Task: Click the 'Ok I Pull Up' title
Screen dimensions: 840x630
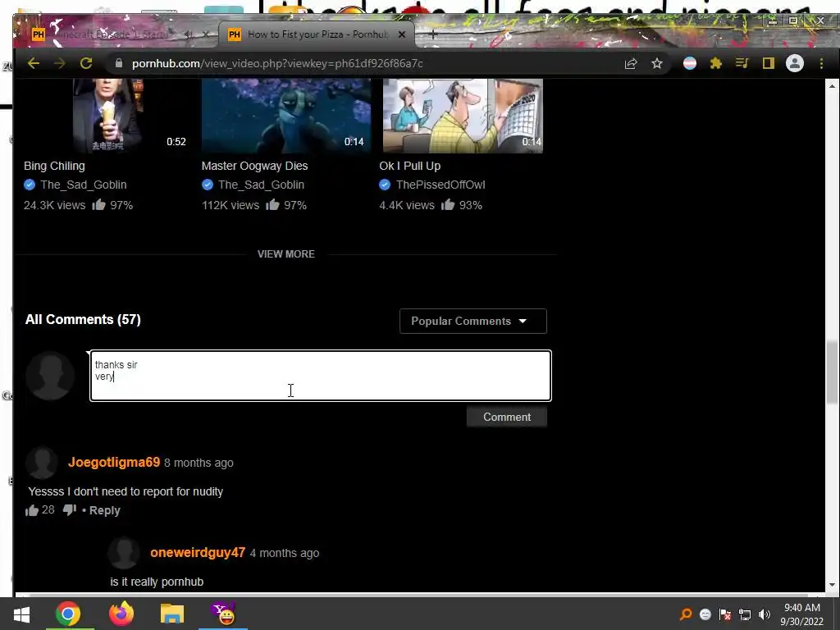Action: click(x=410, y=166)
